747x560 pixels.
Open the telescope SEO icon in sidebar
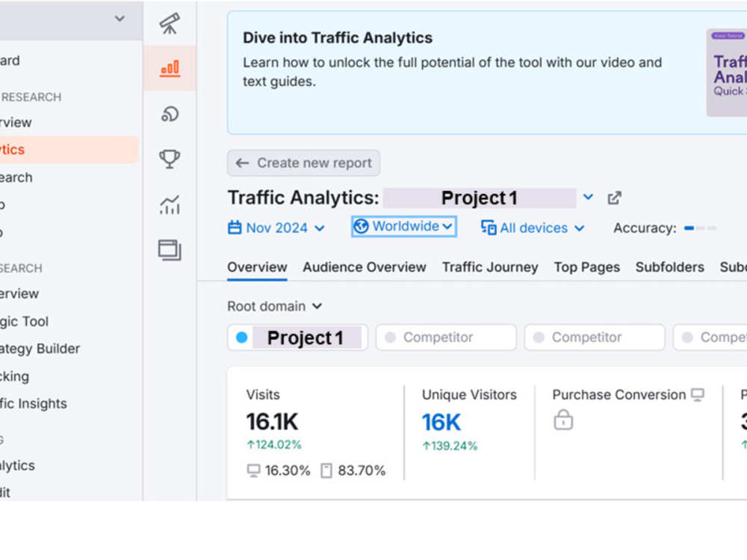[170, 23]
